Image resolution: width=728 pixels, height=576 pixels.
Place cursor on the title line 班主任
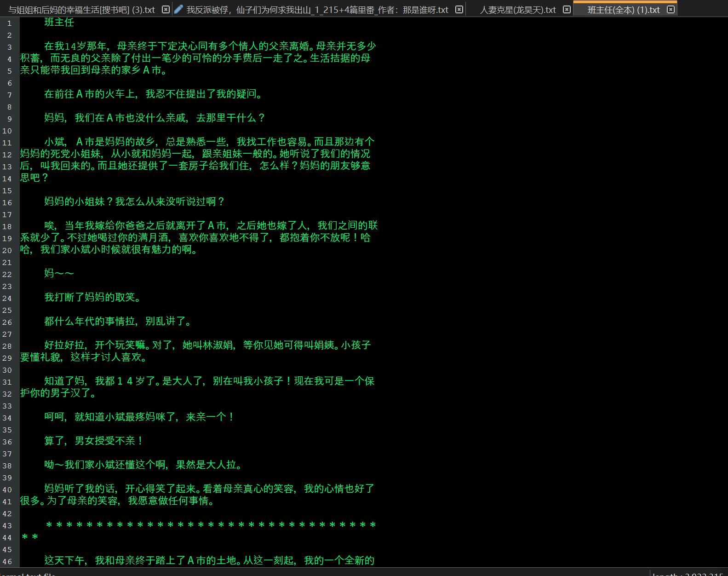pos(59,23)
